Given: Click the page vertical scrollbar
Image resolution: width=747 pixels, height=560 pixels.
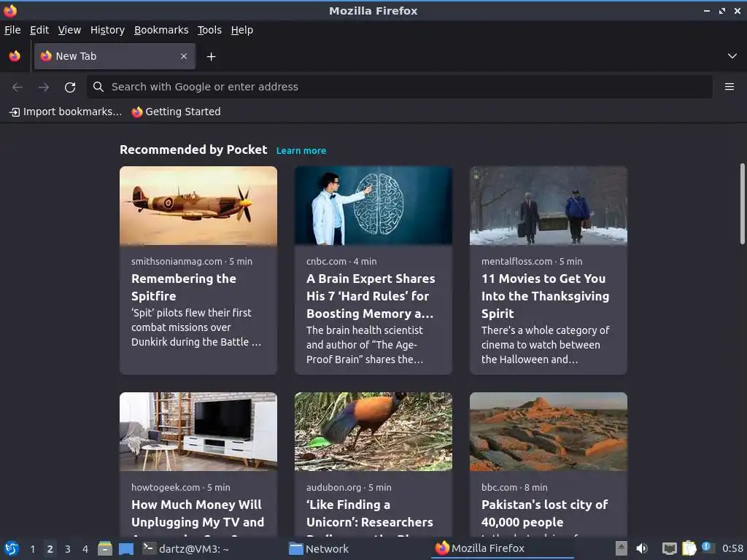Looking at the screenshot, I should click(742, 204).
